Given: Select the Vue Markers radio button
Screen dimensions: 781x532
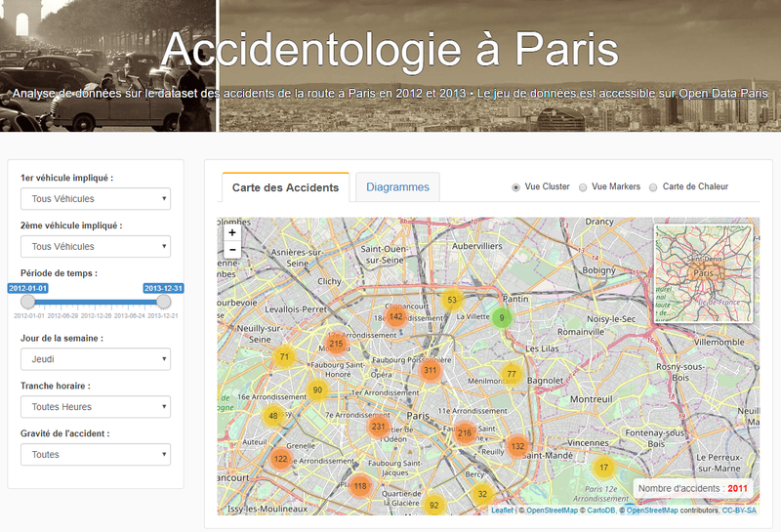Looking at the screenshot, I should click(583, 187).
